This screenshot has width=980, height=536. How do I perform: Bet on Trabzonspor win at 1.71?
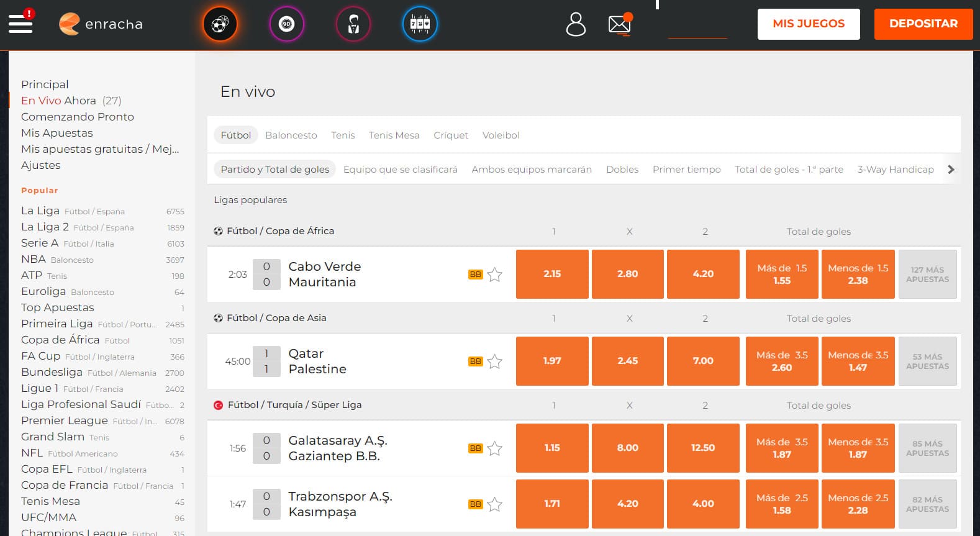tap(552, 504)
